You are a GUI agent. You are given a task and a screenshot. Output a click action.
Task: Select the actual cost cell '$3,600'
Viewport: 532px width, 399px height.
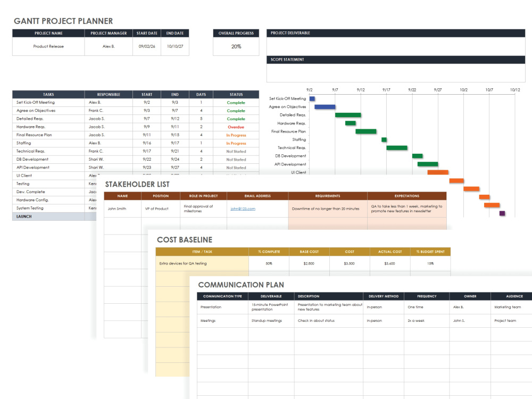tap(390, 263)
